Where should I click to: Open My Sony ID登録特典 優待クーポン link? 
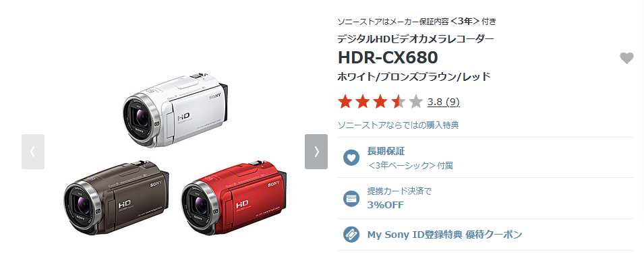tap(445, 235)
